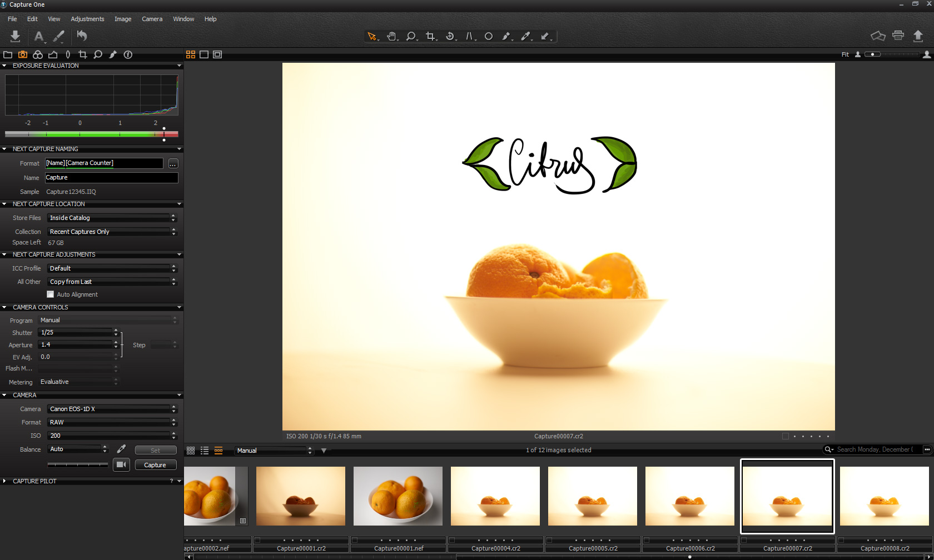This screenshot has width=934, height=560.
Task: Select the Apply adjustments arrow tool
Action: coord(545,36)
